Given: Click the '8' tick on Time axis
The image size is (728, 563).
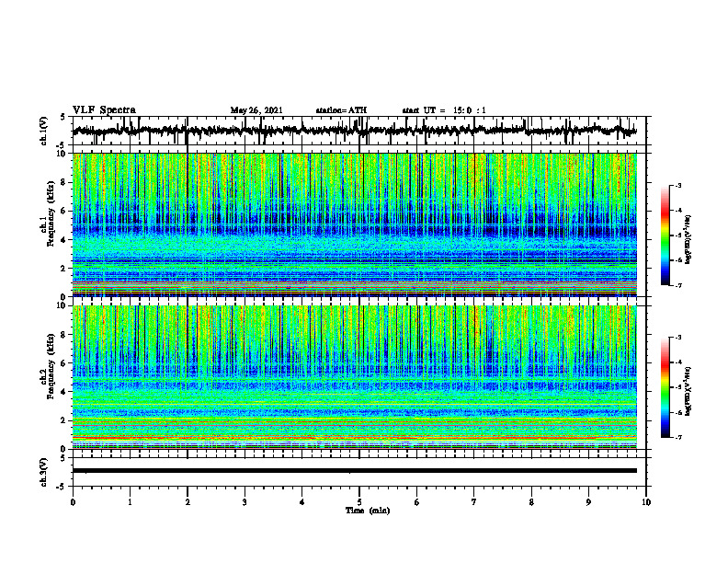Looking at the screenshot, I should [x=531, y=502].
